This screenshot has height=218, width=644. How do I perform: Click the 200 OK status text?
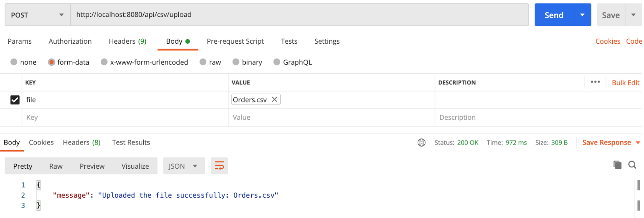tap(468, 143)
